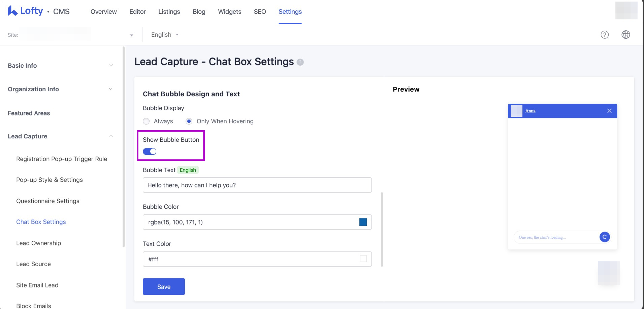Image resolution: width=644 pixels, height=309 pixels.
Task: Click the user profile avatar top right
Action: coord(626,10)
